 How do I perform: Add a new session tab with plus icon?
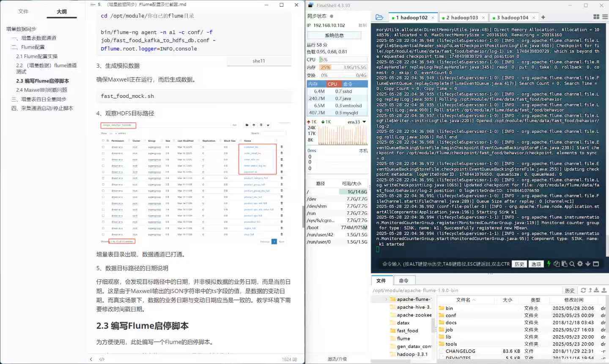(543, 17)
